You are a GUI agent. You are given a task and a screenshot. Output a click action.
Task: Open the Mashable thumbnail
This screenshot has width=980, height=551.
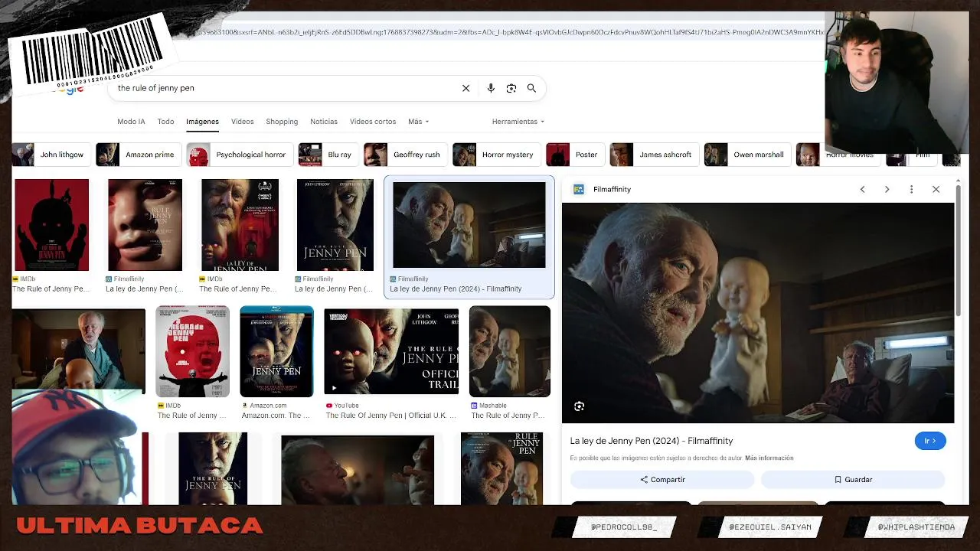point(510,351)
